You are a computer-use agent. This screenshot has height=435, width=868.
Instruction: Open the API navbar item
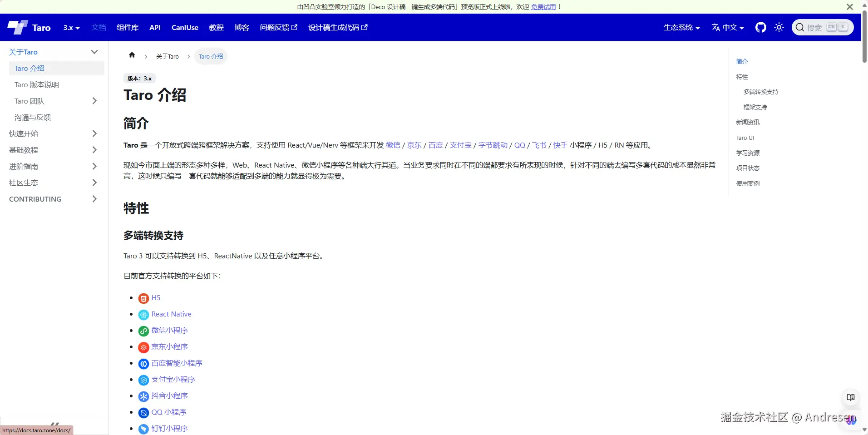pos(155,28)
